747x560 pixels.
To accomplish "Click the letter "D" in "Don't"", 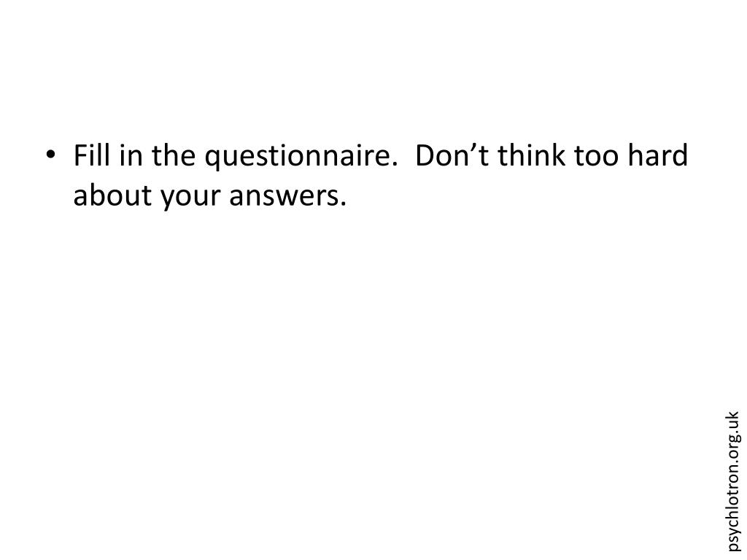I will (425, 155).
